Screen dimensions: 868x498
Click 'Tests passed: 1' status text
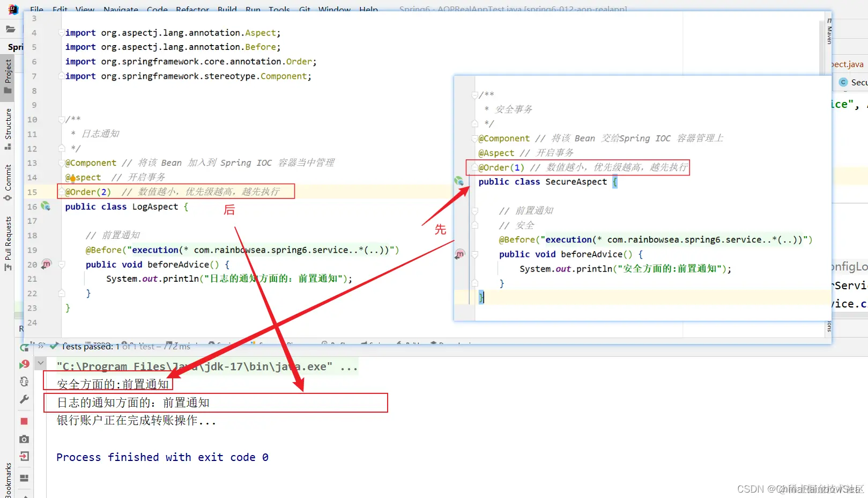[91, 347]
